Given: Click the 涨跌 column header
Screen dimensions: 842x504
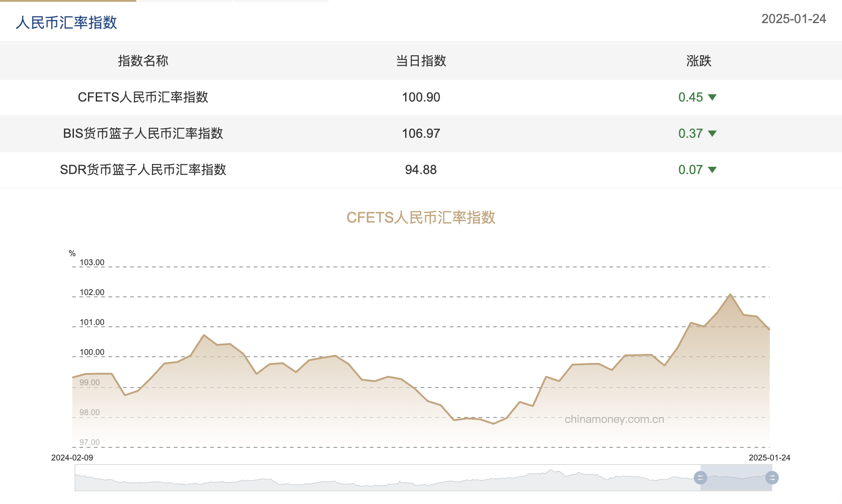Looking at the screenshot, I should pyautogui.click(x=699, y=61).
